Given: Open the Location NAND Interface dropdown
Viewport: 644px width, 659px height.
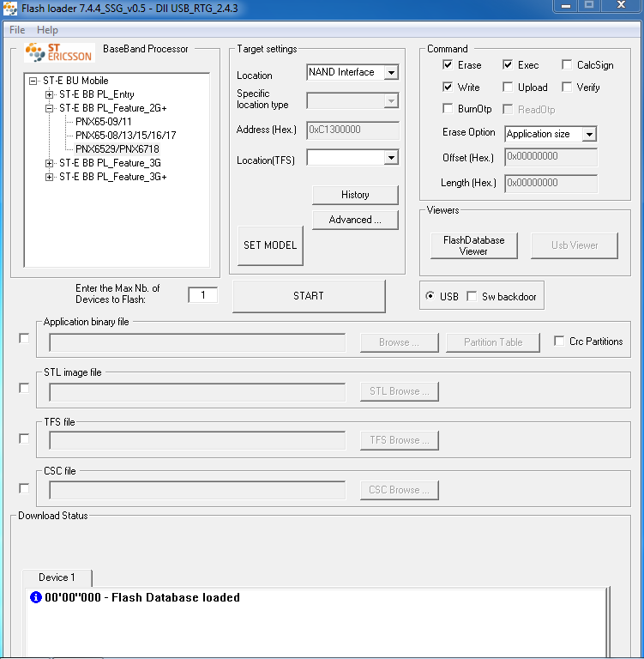Looking at the screenshot, I should tap(391, 72).
